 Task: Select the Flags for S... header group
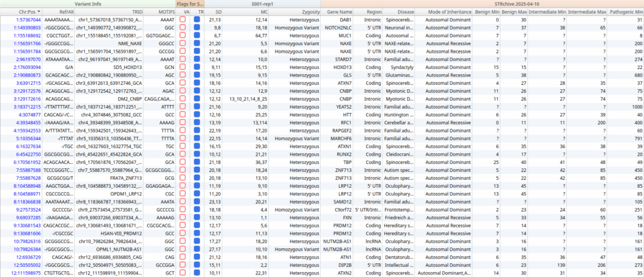(x=190, y=4)
